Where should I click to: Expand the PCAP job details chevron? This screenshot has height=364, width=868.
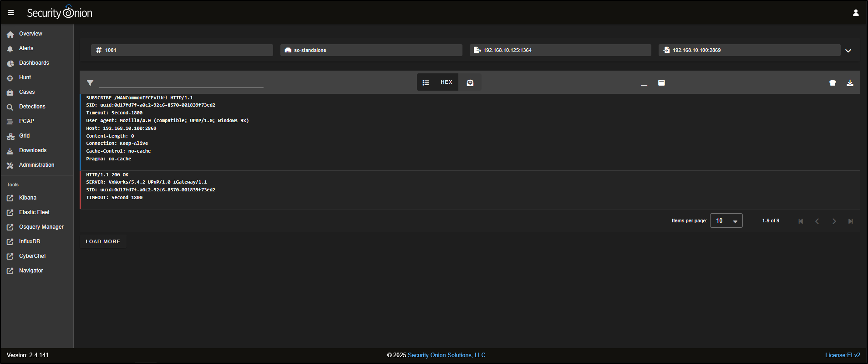pyautogui.click(x=848, y=51)
